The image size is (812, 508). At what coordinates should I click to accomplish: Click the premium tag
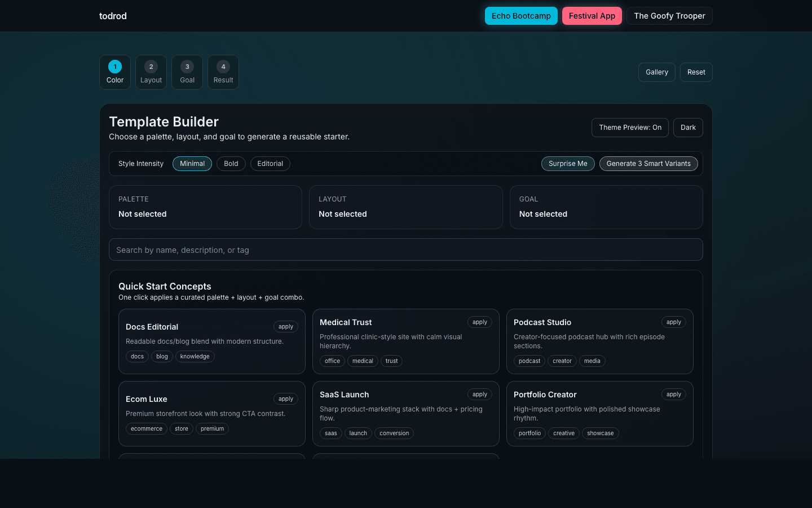[x=212, y=429]
